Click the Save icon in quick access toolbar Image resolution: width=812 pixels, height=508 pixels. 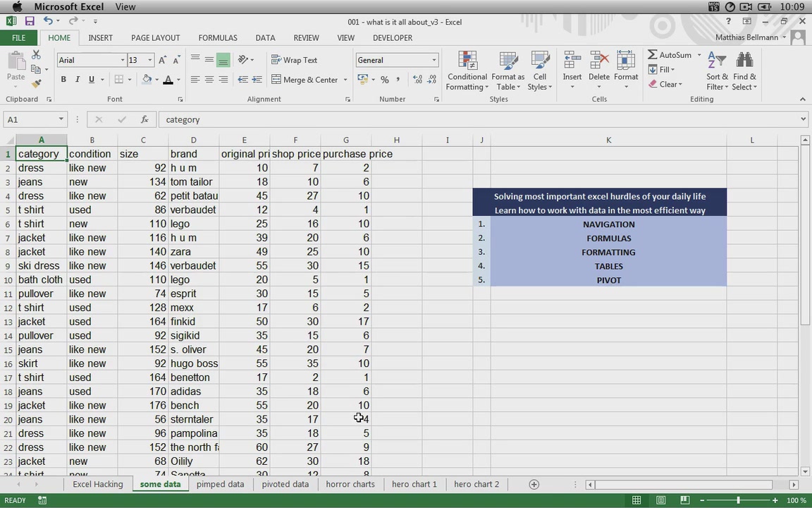(30, 21)
